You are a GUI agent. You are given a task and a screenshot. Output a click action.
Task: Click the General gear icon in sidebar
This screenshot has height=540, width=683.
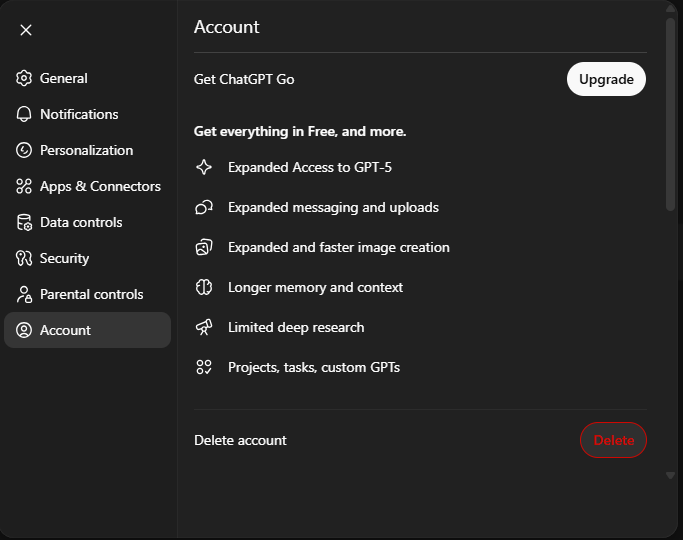[24, 78]
